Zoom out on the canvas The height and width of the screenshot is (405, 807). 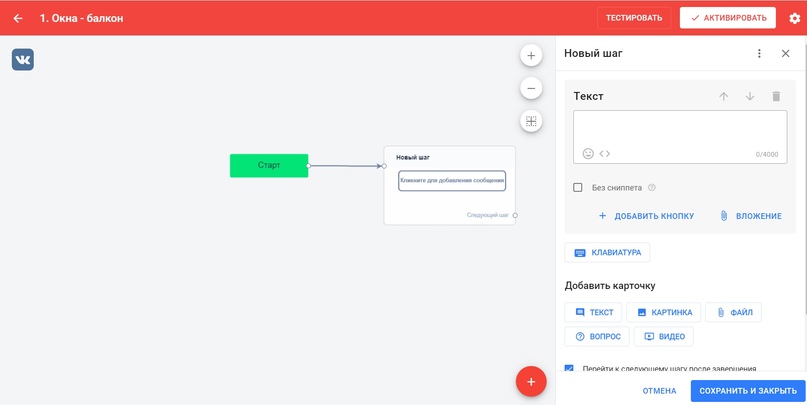(x=531, y=88)
